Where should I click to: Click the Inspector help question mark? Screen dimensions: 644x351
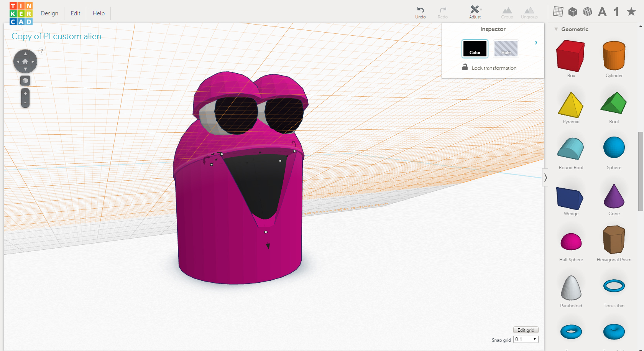tap(536, 43)
